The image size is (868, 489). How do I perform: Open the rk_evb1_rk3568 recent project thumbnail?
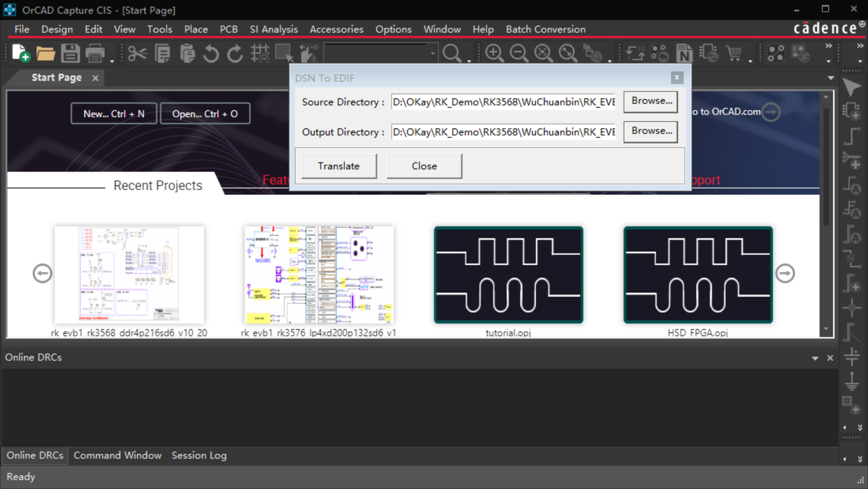[x=129, y=275]
